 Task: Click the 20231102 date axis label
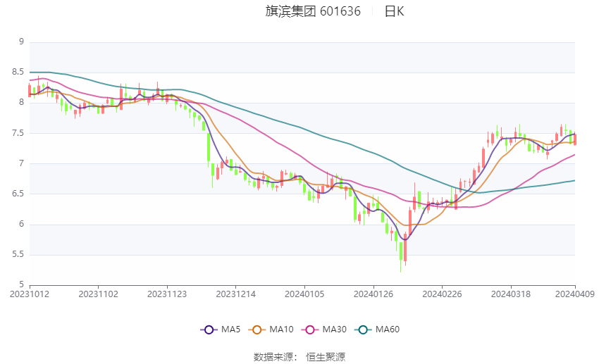click(98, 294)
